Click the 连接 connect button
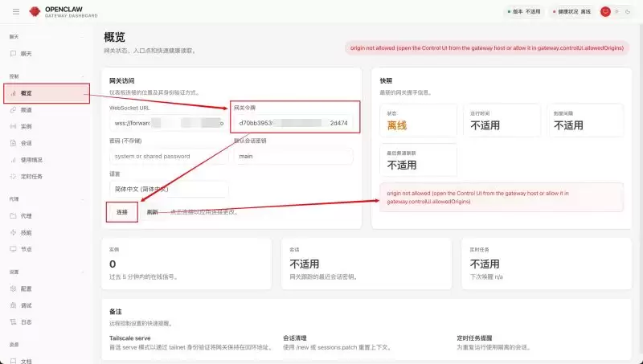 122,212
